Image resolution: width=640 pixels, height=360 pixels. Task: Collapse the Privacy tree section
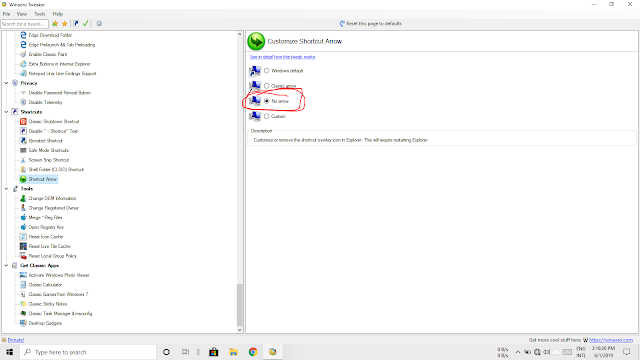coord(7,83)
